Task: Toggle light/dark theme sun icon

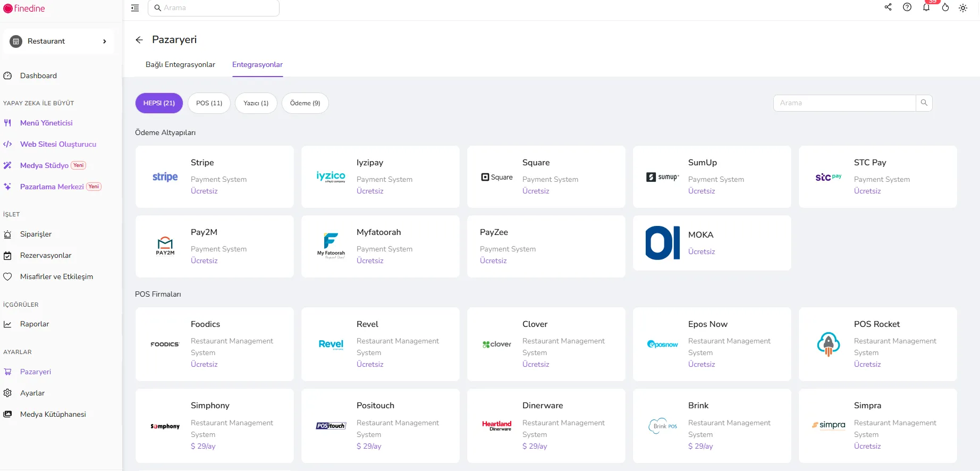Action: point(963,8)
